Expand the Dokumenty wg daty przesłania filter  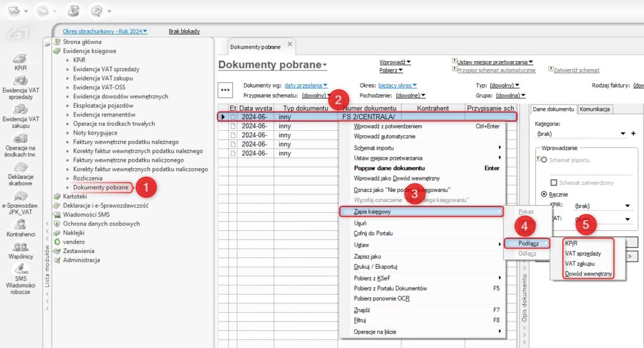tap(306, 85)
